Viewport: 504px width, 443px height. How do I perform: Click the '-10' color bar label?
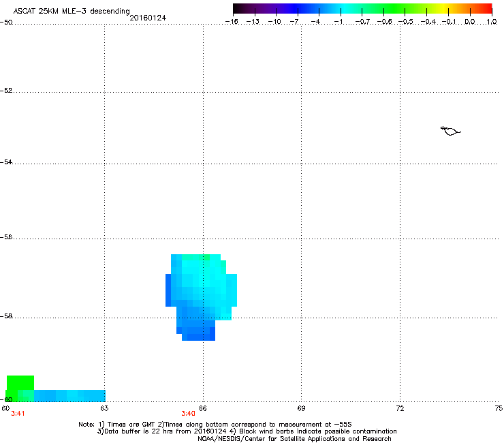274,22
